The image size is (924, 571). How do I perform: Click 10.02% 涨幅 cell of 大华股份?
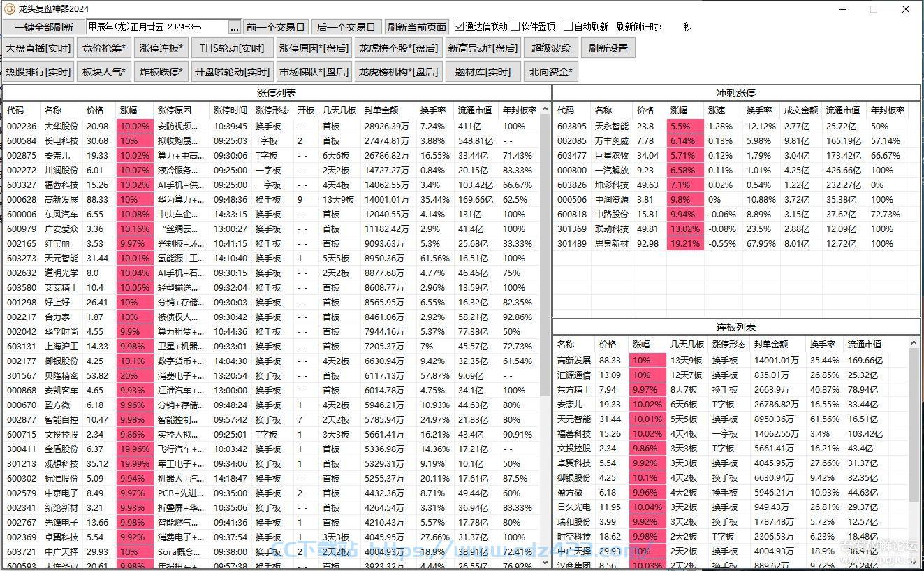[x=134, y=127]
